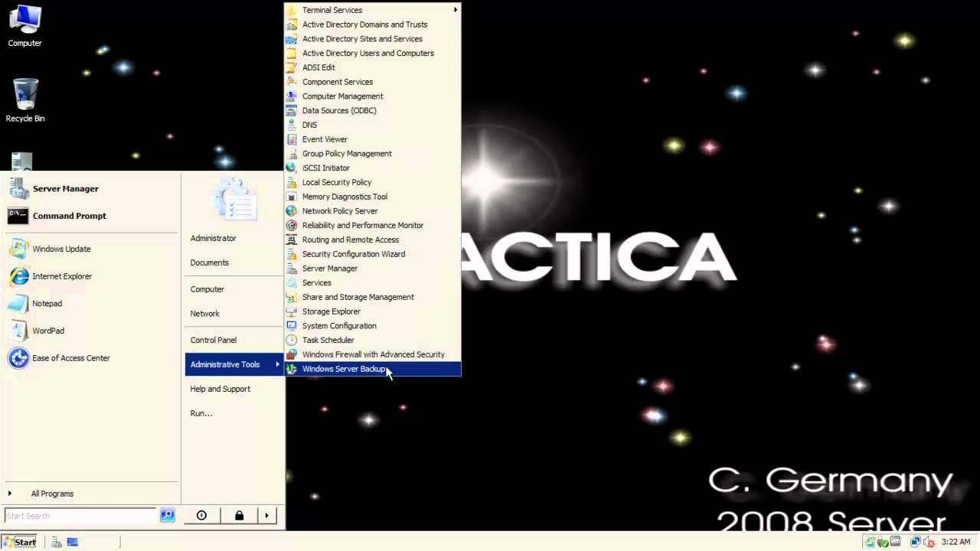Viewport: 980px width, 551px height.
Task: Open Local Security Policy
Action: coord(373,182)
